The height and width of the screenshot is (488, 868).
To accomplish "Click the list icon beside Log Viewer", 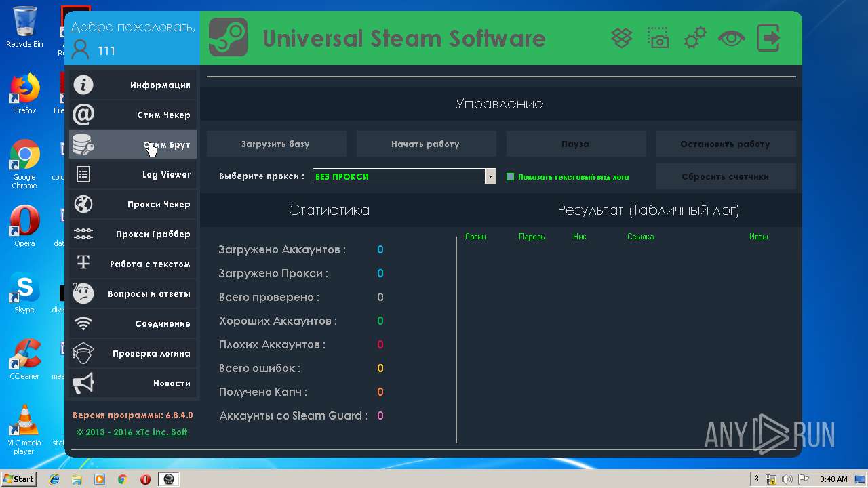I will 83,174.
